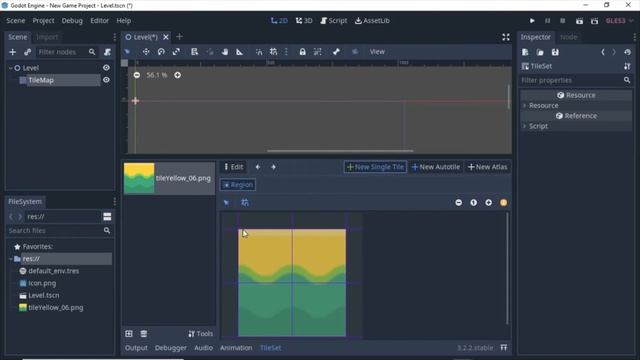
Task: Activate the Ruler mode tool
Action: (240, 52)
